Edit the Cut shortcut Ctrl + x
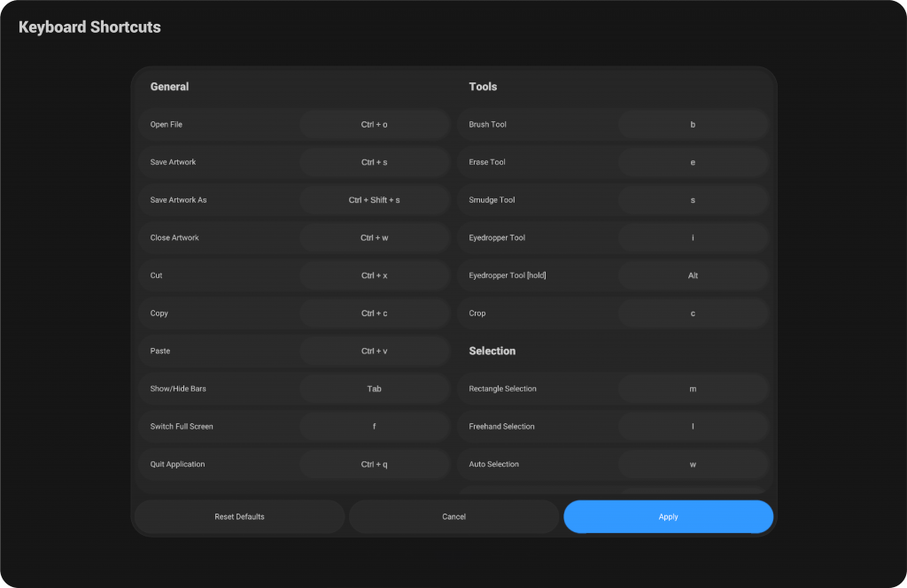907x588 pixels. pos(374,275)
